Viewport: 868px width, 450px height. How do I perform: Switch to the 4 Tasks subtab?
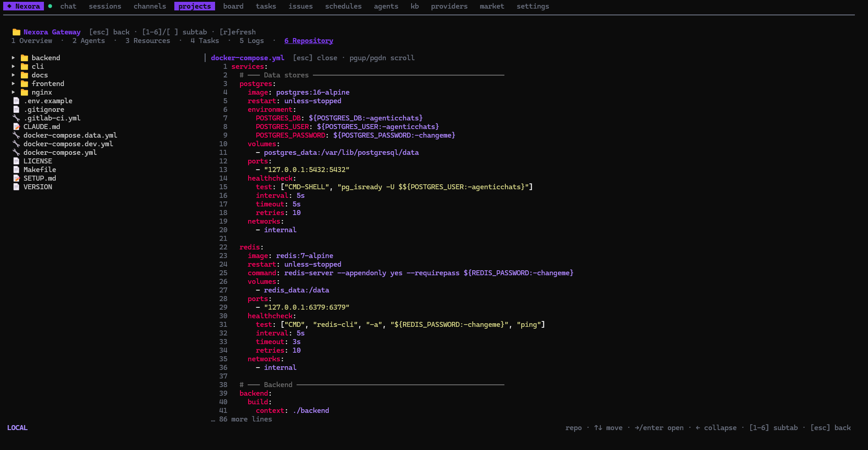(x=205, y=41)
